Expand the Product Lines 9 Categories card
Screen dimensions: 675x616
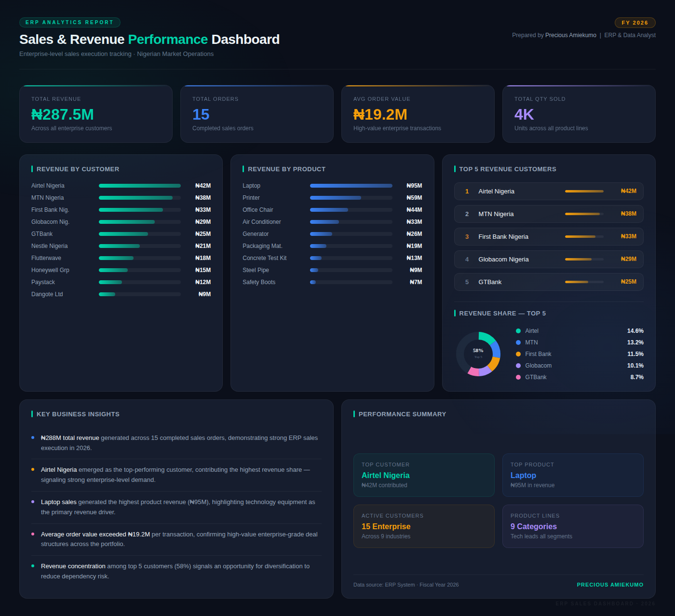(573, 526)
